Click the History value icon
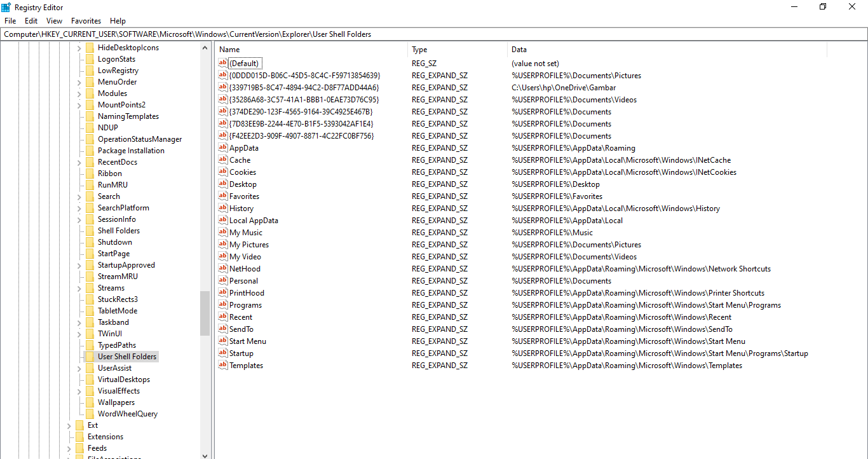The image size is (868, 459). (223, 208)
